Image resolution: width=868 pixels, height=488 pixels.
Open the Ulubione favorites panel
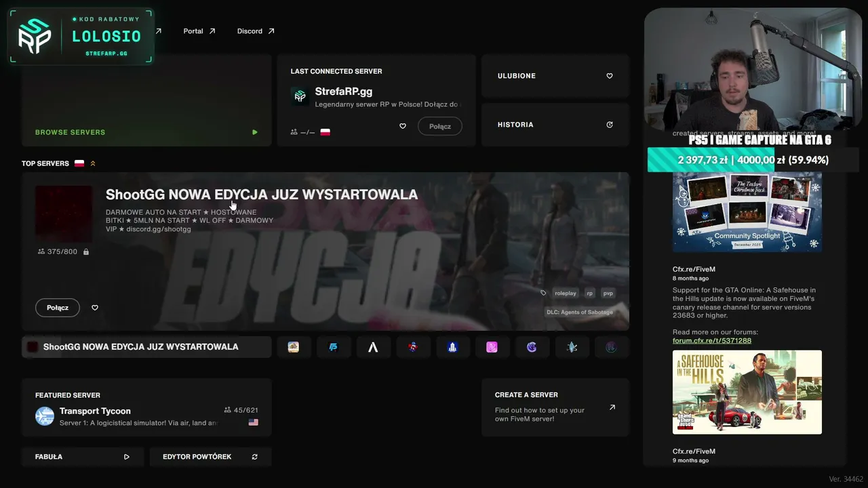tap(555, 76)
